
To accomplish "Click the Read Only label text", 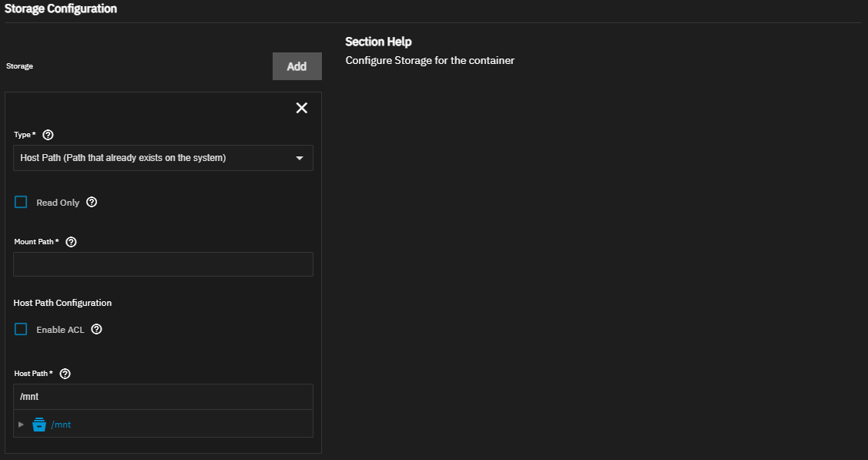I will pyautogui.click(x=58, y=203).
